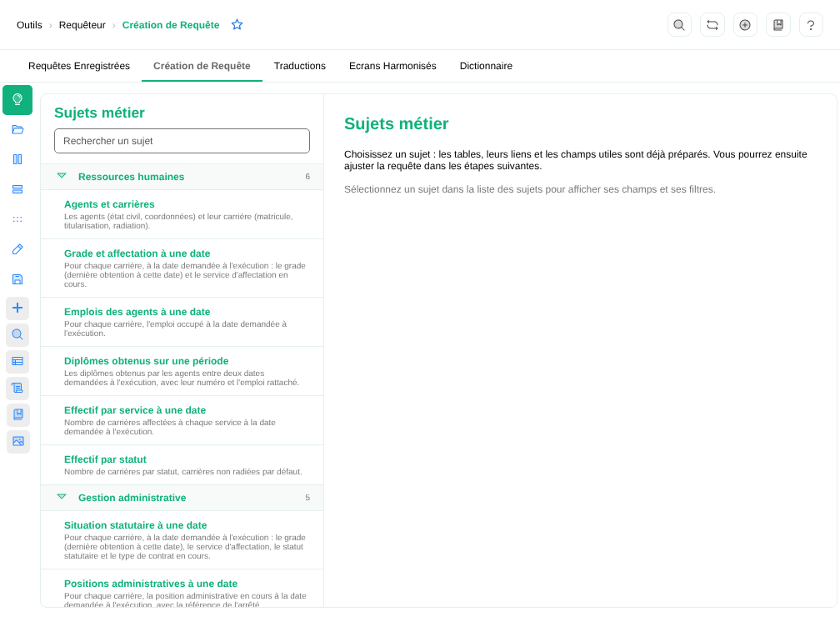
Task: Click the picture icon in the sidebar
Action: [17, 442]
